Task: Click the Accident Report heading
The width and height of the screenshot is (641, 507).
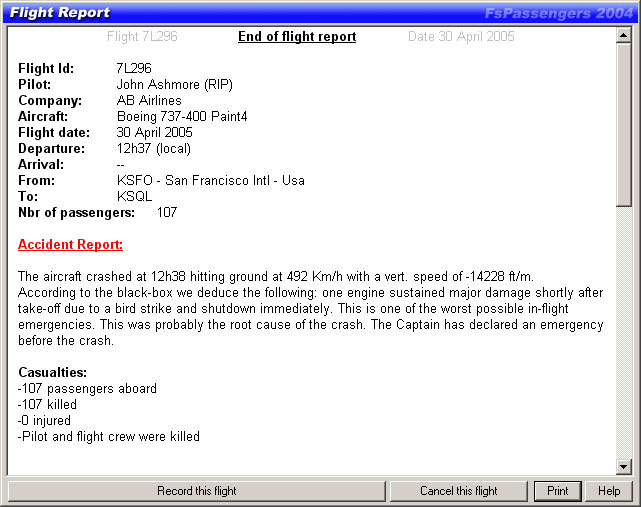Action: pyautogui.click(x=70, y=245)
